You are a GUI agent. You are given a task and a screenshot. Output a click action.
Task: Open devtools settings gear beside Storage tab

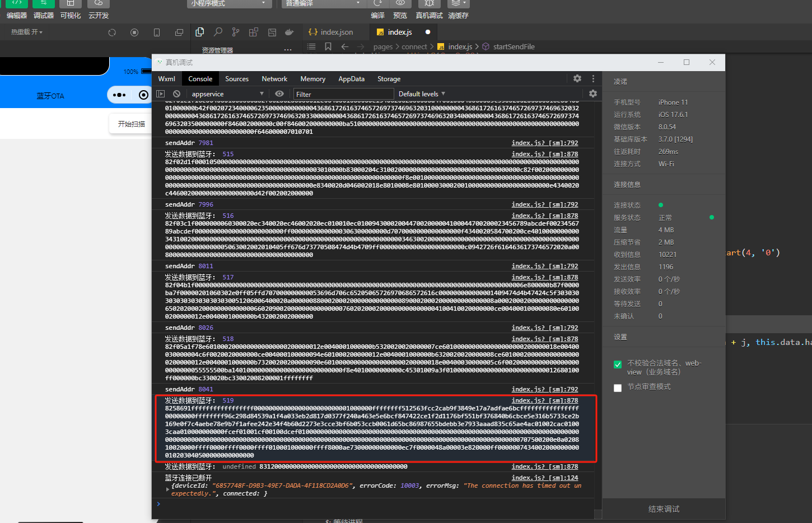[x=577, y=78]
